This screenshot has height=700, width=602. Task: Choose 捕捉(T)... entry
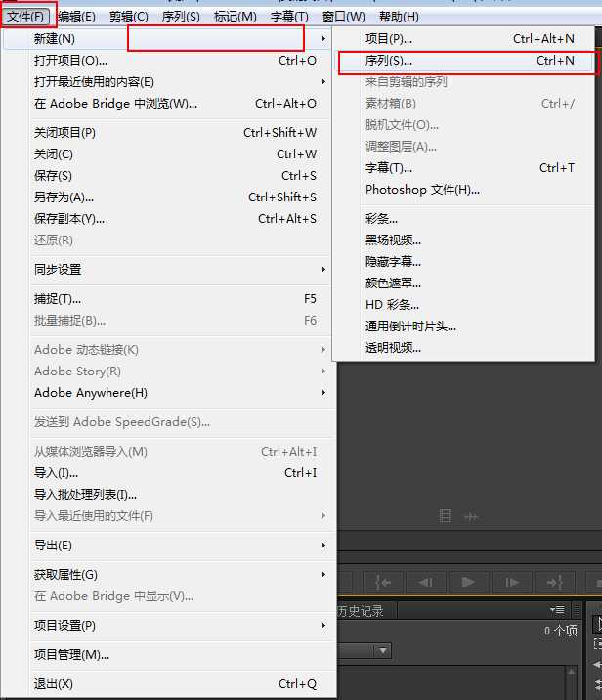point(167,298)
